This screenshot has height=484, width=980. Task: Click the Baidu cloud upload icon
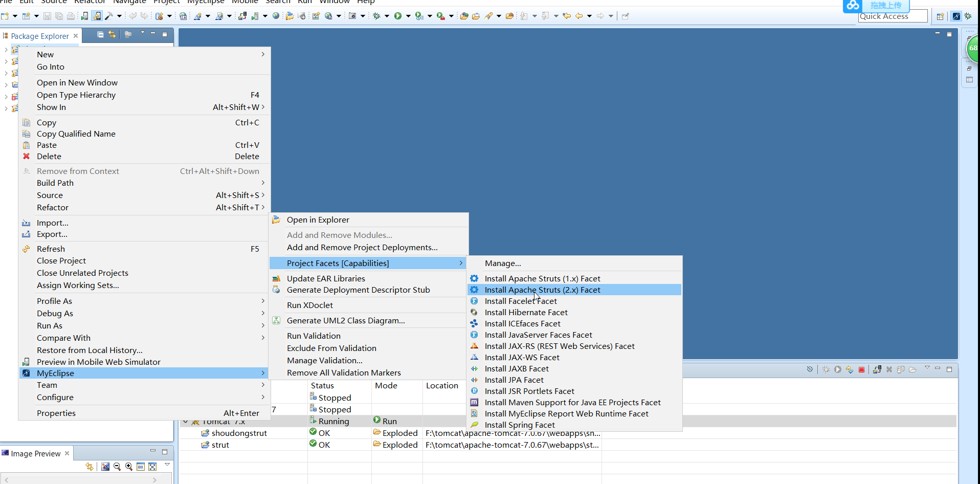coord(853,6)
